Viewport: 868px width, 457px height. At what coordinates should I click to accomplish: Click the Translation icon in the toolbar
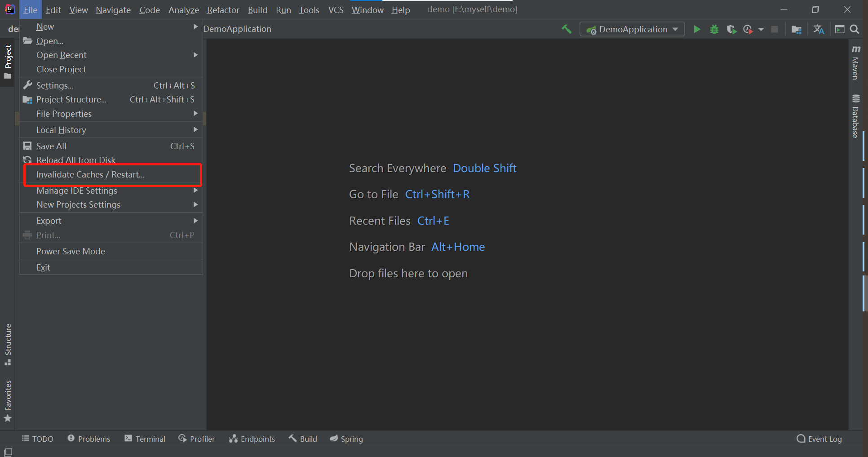(819, 29)
